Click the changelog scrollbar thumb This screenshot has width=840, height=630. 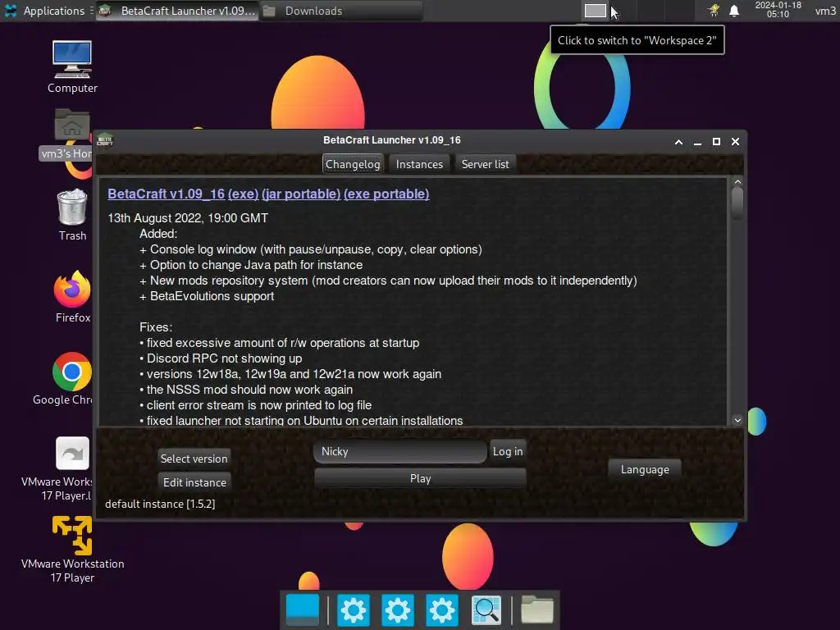click(737, 202)
